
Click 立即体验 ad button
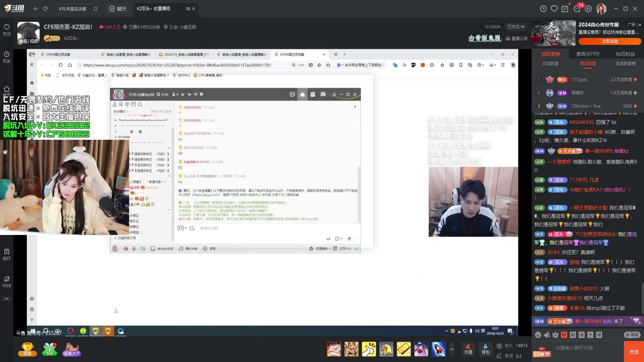point(610,41)
